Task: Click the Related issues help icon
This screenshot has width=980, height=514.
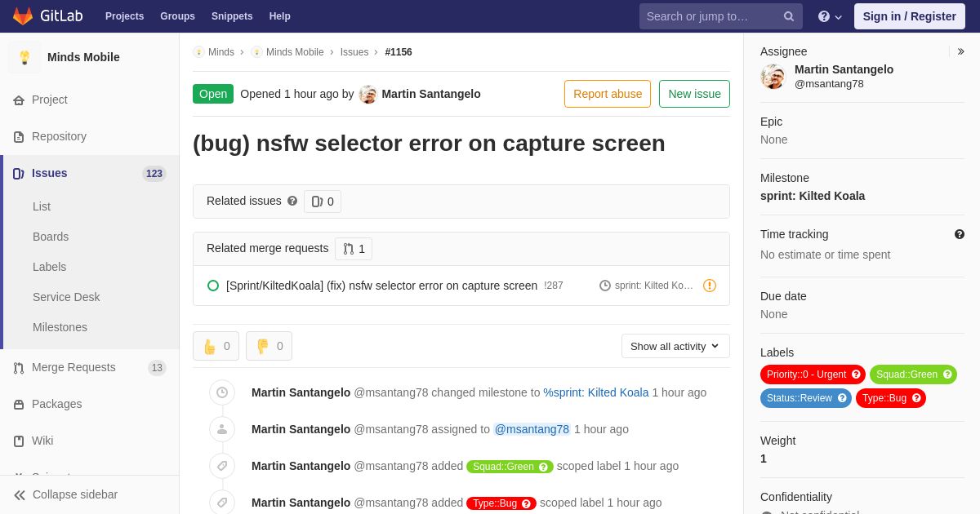Action: [x=292, y=201]
